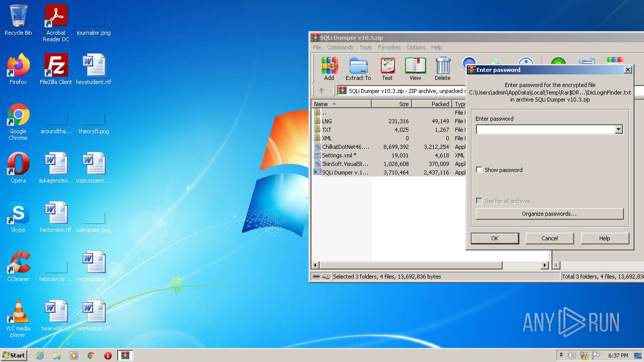Click the media player taskbar icon
The width and height of the screenshot is (644, 362).
74,355
